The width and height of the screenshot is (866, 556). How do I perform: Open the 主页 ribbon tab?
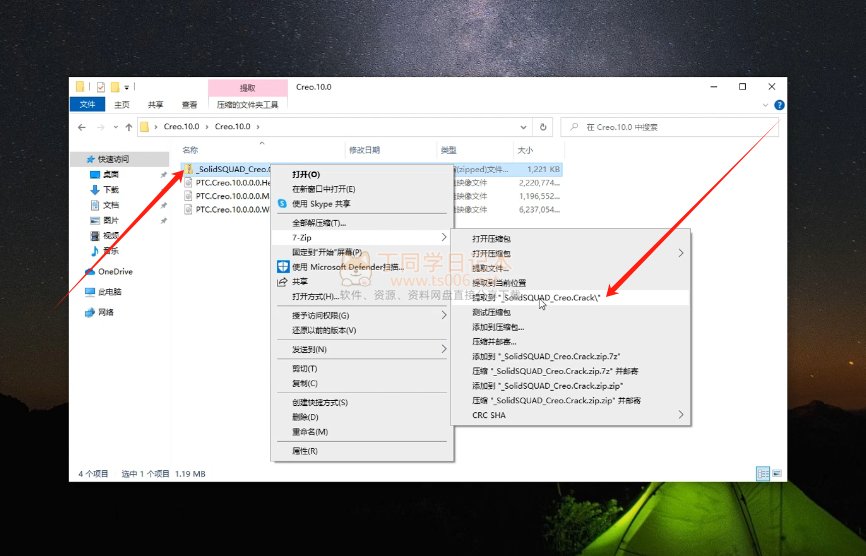(x=122, y=104)
